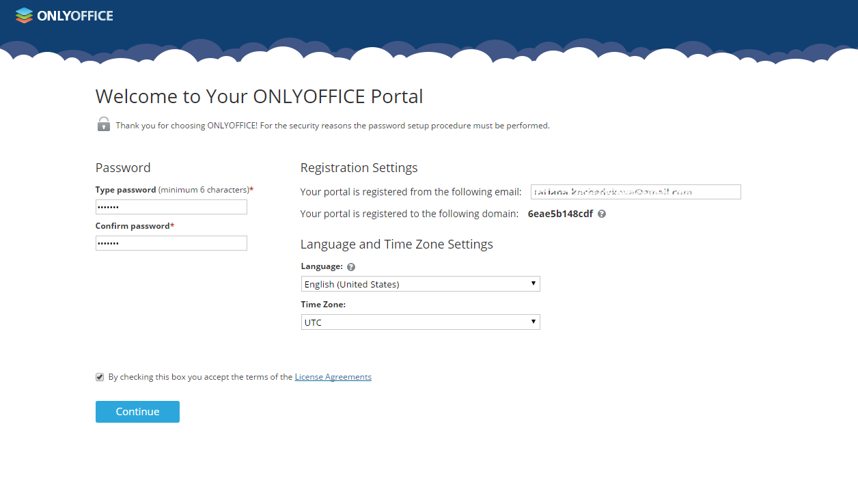Click the Continue button
The width and height of the screenshot is (858, 504).
pyautogui.click(x=137, y=412)
